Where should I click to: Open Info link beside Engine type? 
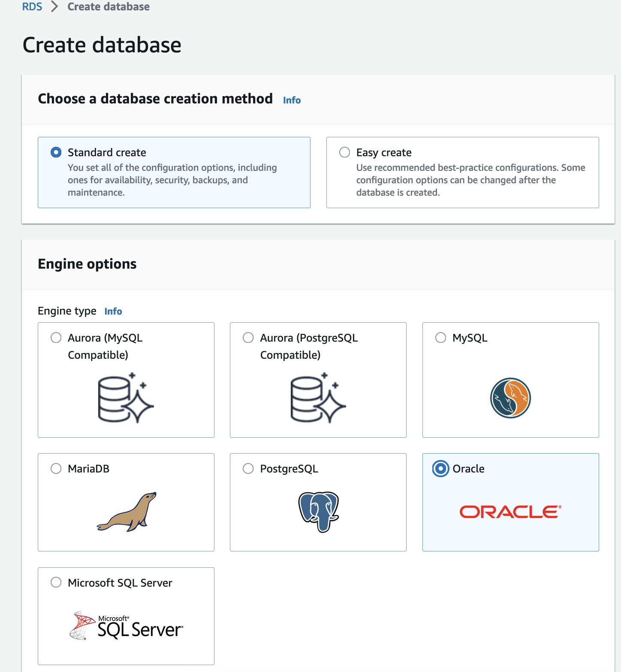(113, 311)
